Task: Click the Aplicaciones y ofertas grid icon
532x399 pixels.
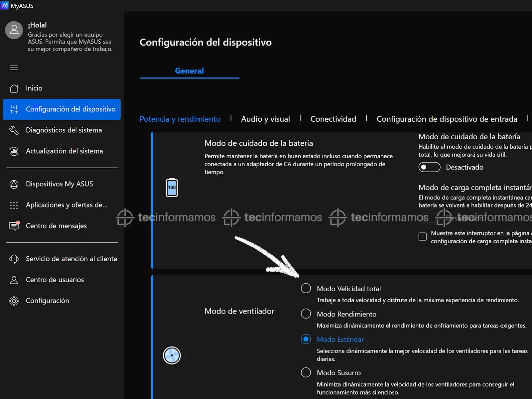Action: (x=14, y=205)
